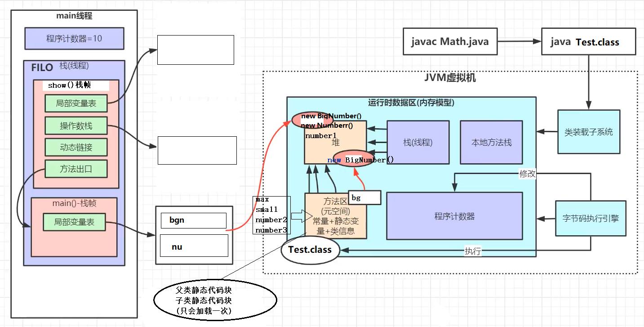Click the main线程 title

(74, 16)
